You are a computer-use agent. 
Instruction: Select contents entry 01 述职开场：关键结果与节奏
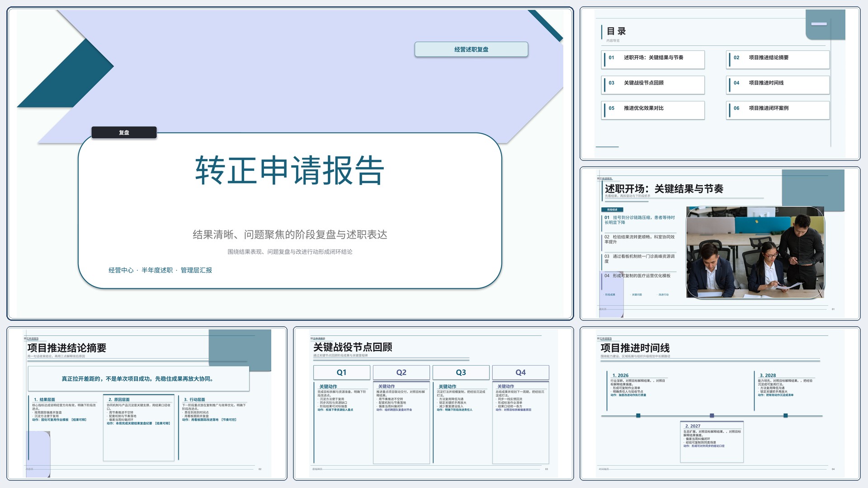click(653, 60)
